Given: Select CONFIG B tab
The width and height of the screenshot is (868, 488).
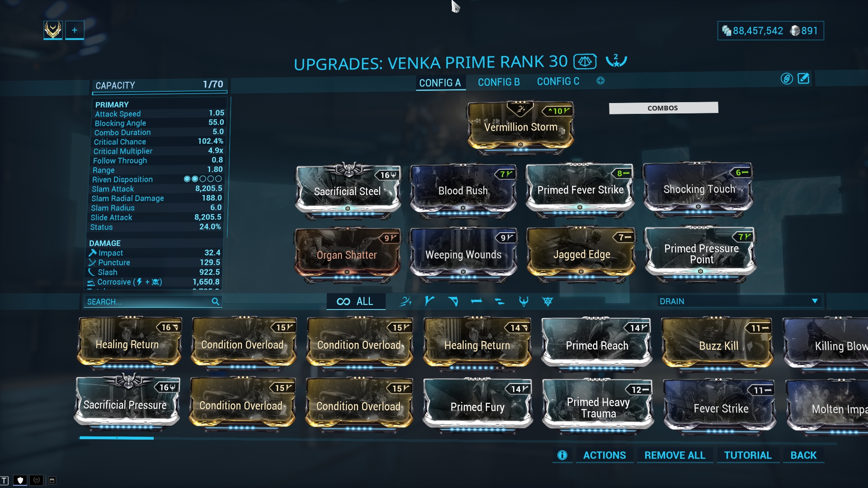Looking at the screenshot, I should point(500,82).
